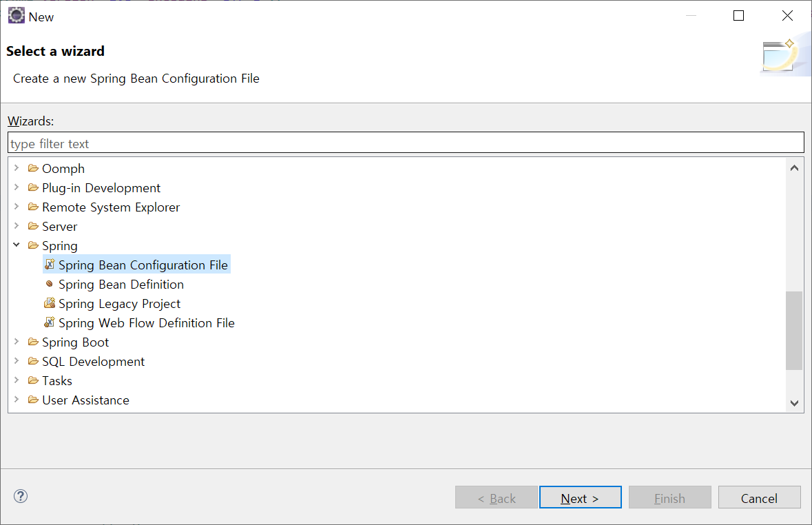Click the Server folder icon
The width and height of the screenshot is (812, 525).
click(x=33, y=226)
